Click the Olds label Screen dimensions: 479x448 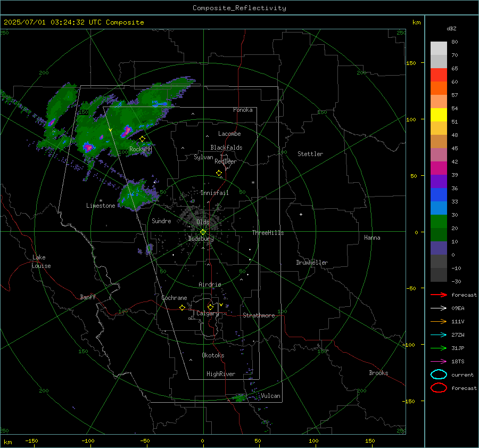click(x=203, y=222)
